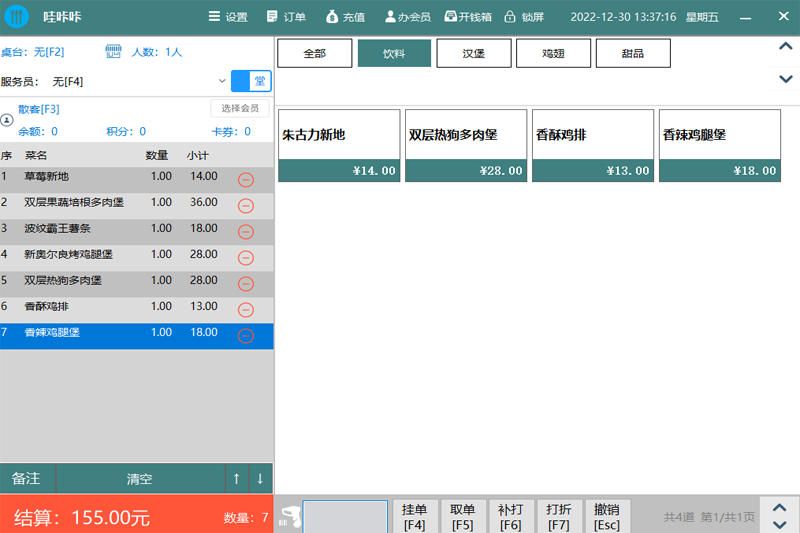Click 清空 to clear the order
This screenshot has height=533, width=800.
pyautogui.click(x=139, y=479)
